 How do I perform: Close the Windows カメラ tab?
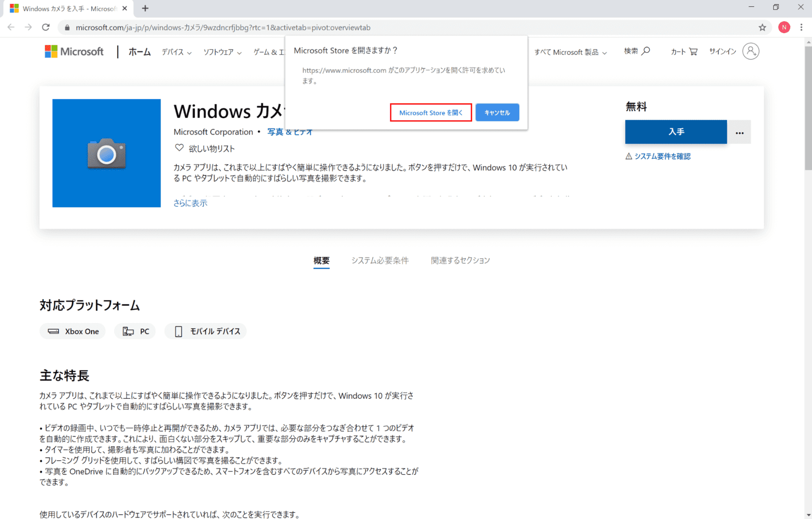tap(125, 8)
